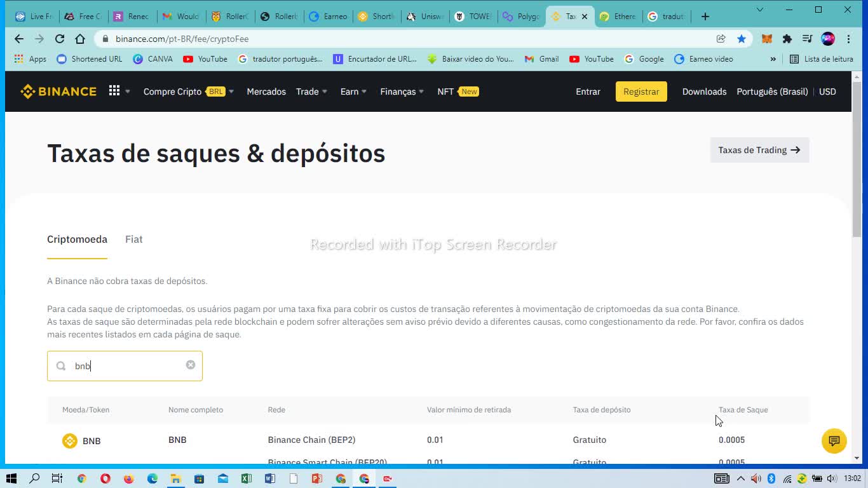Open the Downloads link
Viewport: 868px width, 488px height.
[704, 91]
